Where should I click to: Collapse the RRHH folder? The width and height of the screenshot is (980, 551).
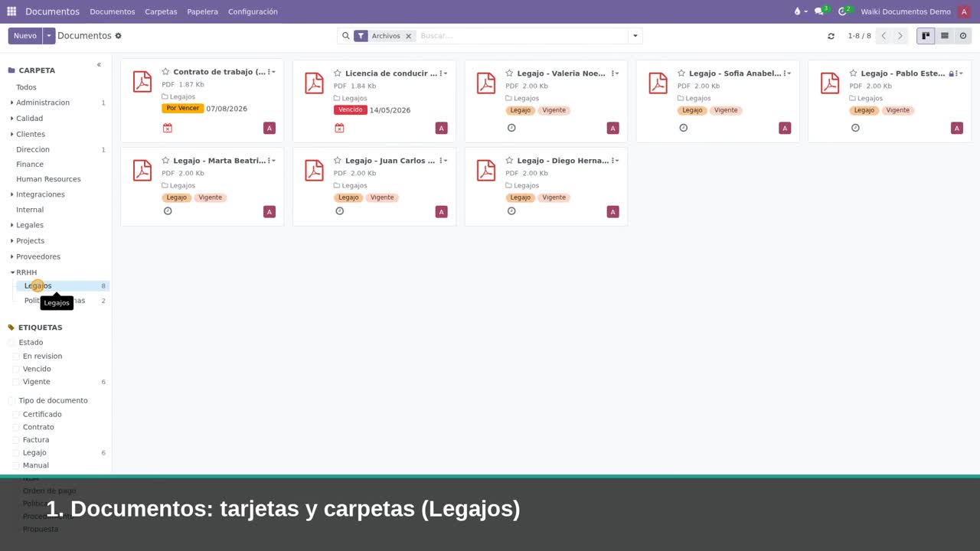coord(12,272)
